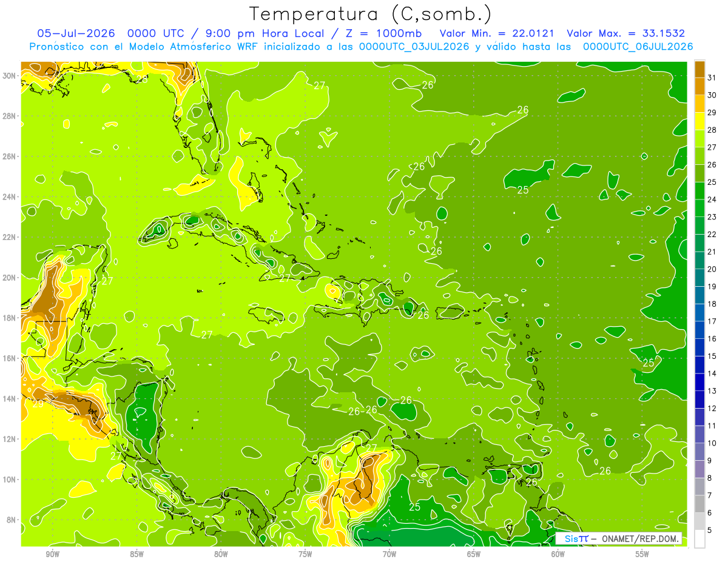
Task: Click the 26N latitude axis label
Action: coord(10,156)
